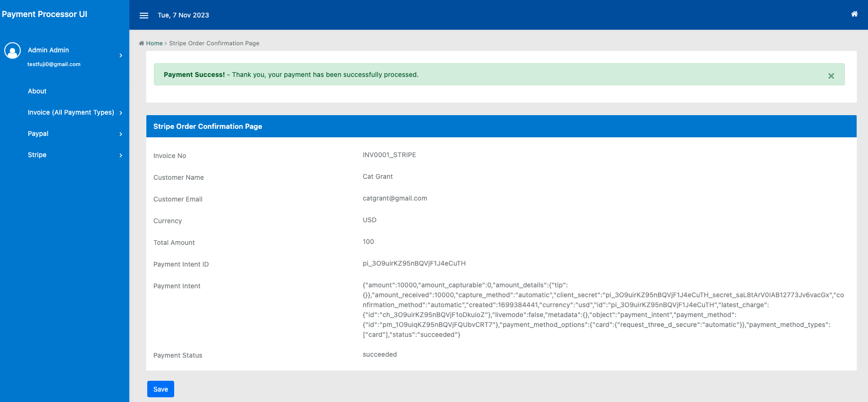The image size is (868, 402).
Task: Expand the Paypal submenu arrow
Action: [x=121, y=134]
